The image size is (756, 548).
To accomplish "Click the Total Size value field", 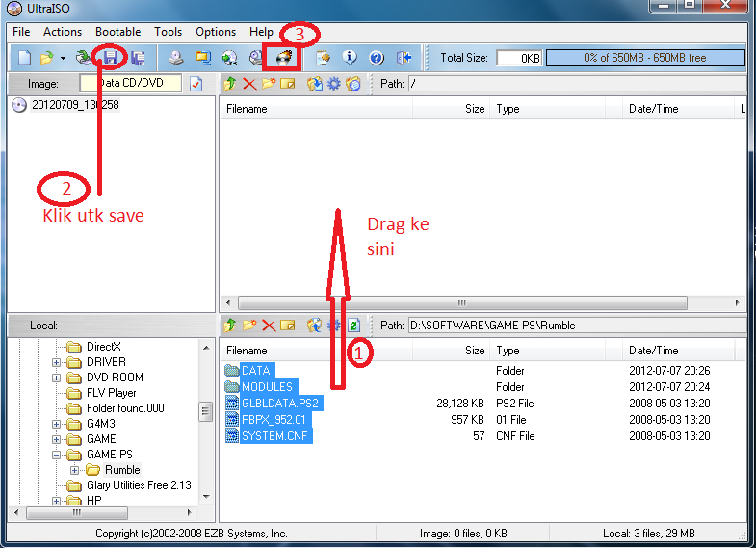I will (519, 58).
